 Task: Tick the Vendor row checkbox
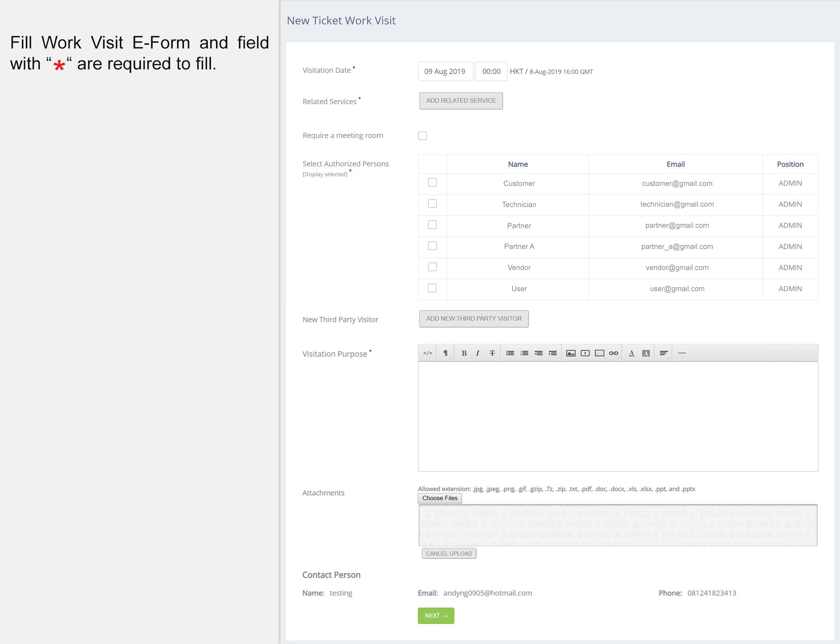(x=432, y=267)
